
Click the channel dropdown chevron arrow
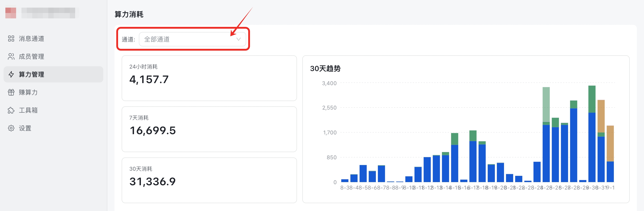pos(239,39)
